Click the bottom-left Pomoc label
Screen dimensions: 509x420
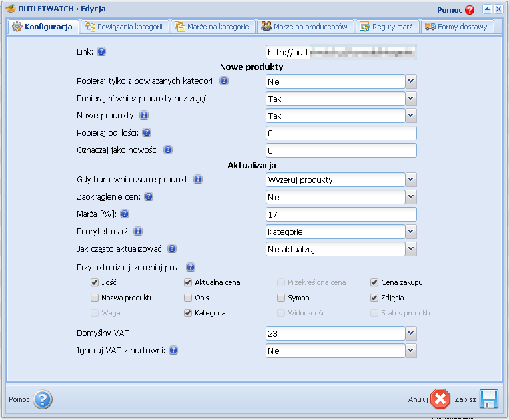(x=19, y=399)
